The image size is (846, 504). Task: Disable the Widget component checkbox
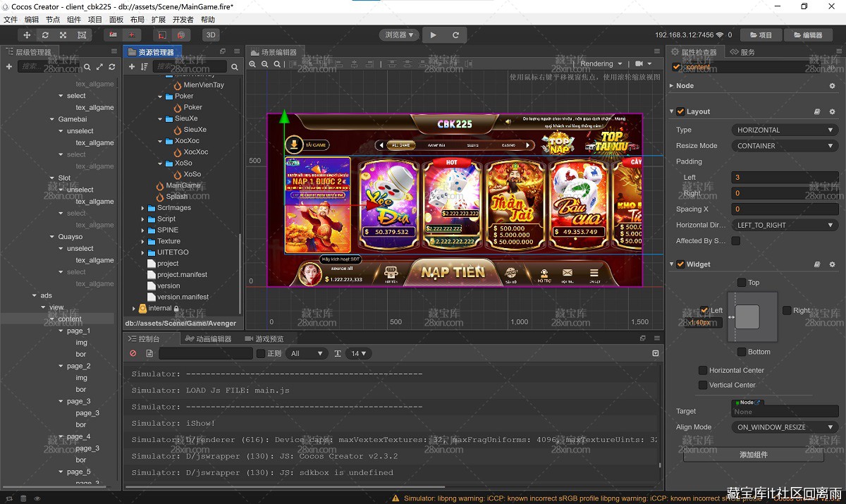click(x=680, y=264)
